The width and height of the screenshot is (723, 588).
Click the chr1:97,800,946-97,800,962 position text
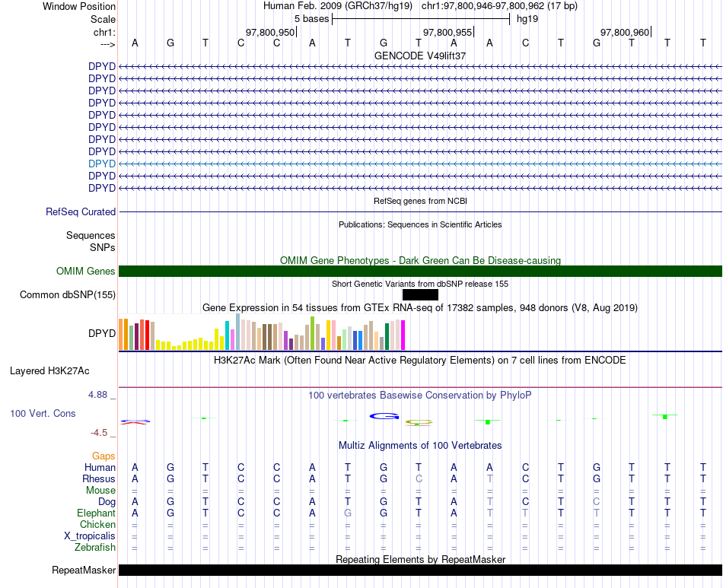499,6
